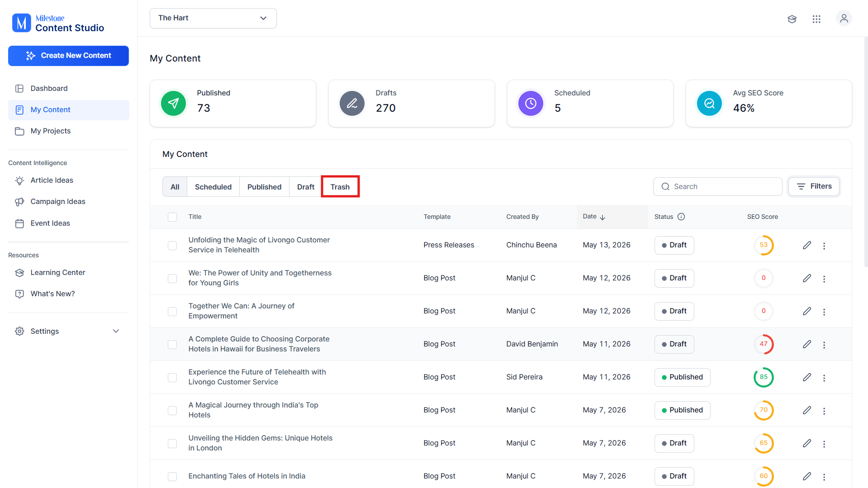Open Draft status dropdown for We: The Power
868x488 pixels.
pyautogui.click(x=674, y=278)
